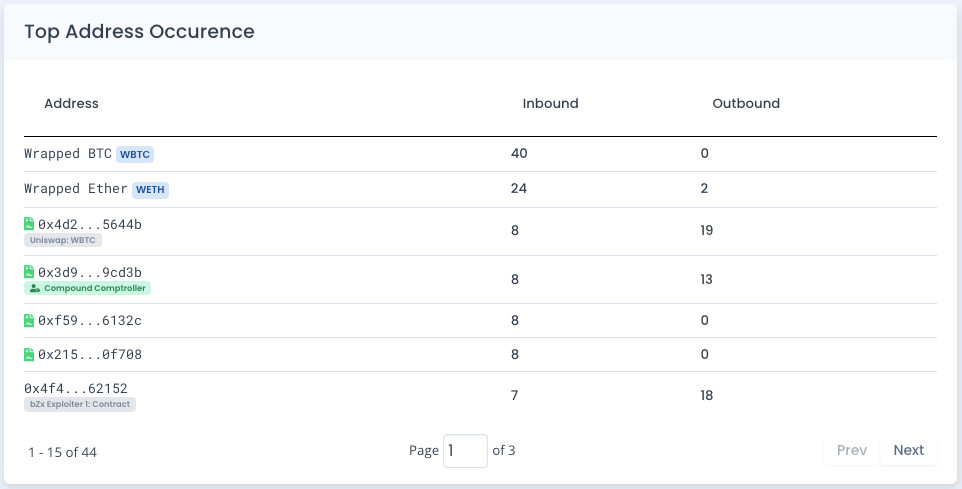Focus the page number input field
This screenshot has height=489, width=962.
point(465,451)
